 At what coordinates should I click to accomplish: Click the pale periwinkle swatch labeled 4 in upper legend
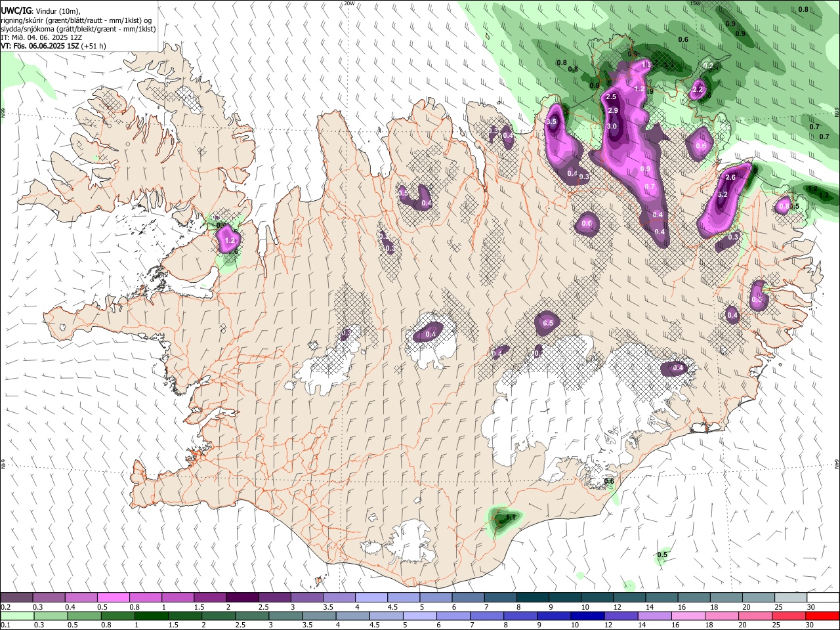tap(371, 597)
